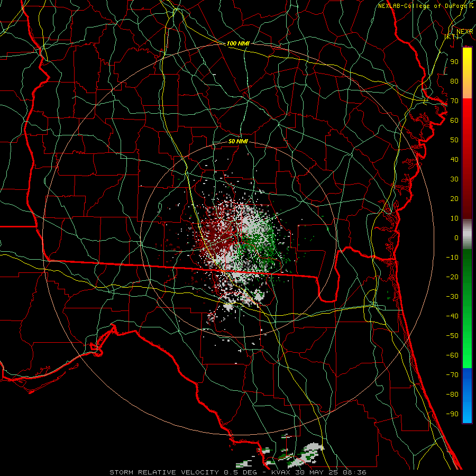
Task: Click the gray-green echo cluster on the southern coast
Action: click(x=280, y=456)
